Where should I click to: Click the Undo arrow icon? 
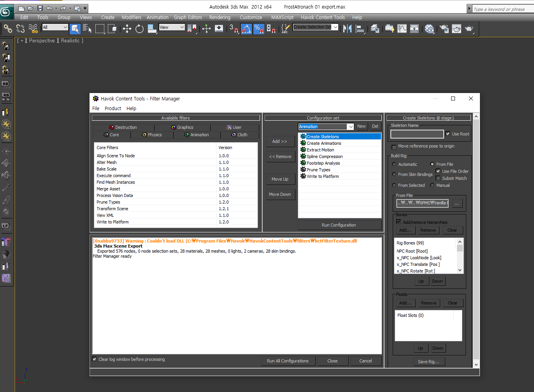pyautogui.click(x=49, y=8)
